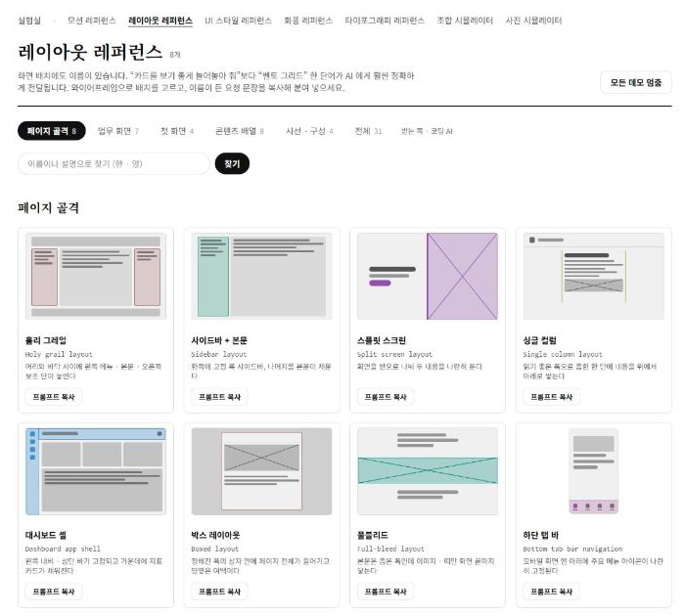Click the 홀리 그레일 card title
The image size is (685, 616).
click(46, 340)
